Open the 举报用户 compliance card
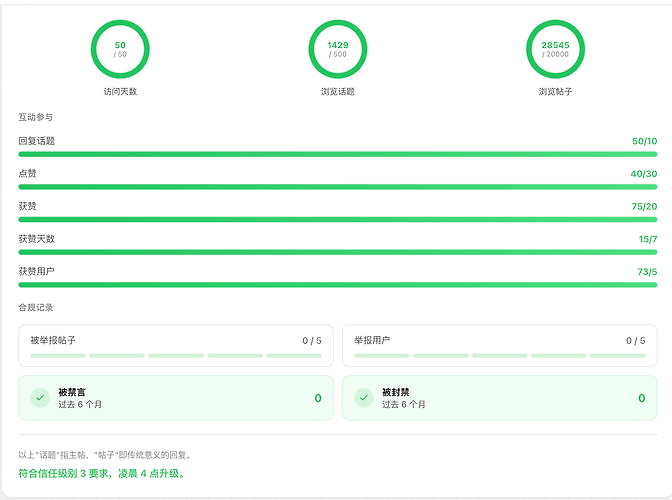The image size is (672, 500). tap(500, 346)
